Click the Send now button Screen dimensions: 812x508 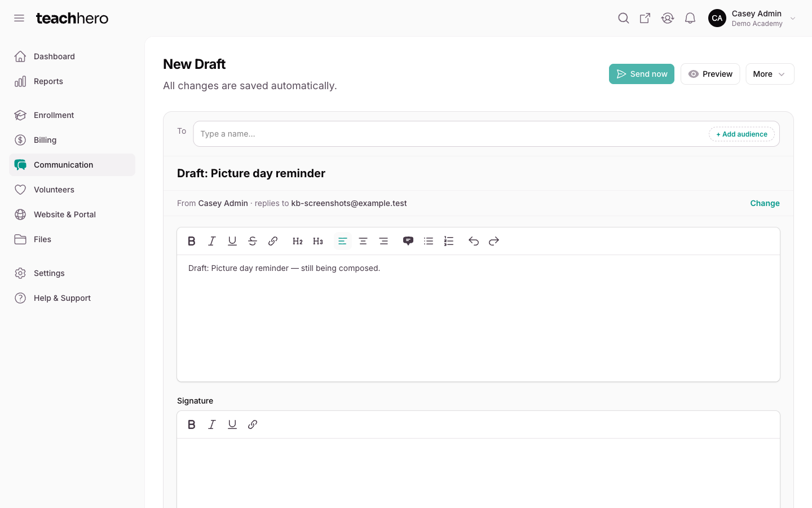point(642,74)
